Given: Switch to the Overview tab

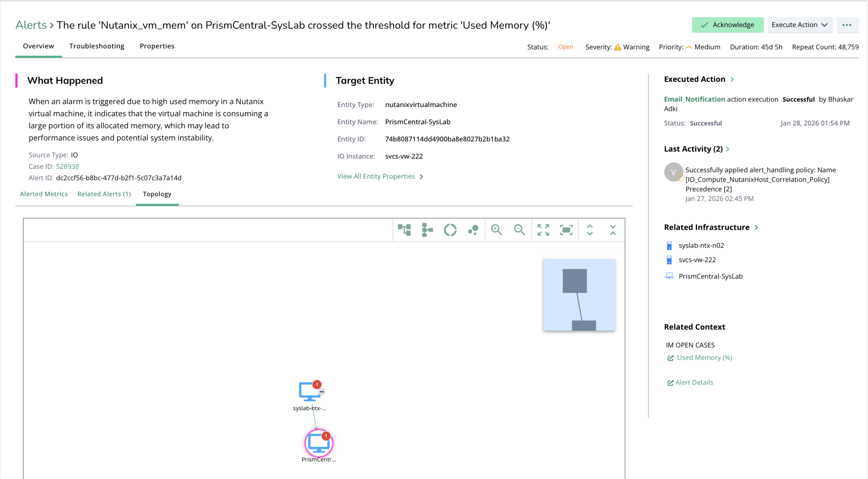Looking at the screenshot, I should (38, 46).
